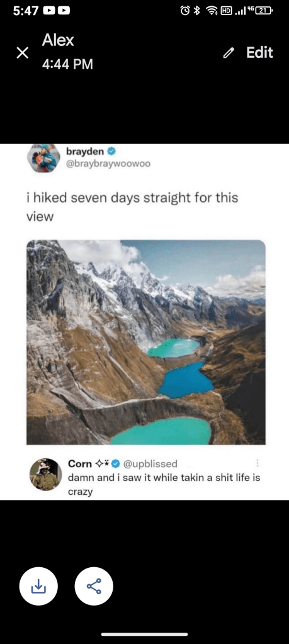The width and height of the screenshot is (289, 644).
Task: Tap the pencil edit icon
Action: pos(229,53)
